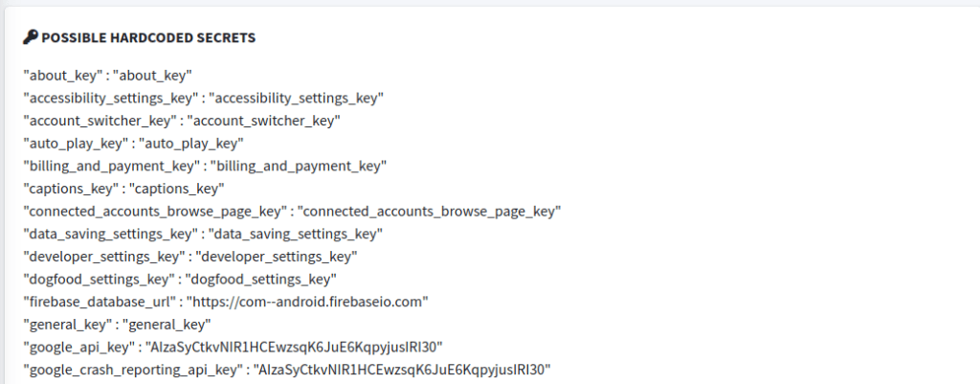The height and width of the screenshot is (384, 980).
Task: Select the auto_play_key entry
Action: pyautogui.click(x=133, y=144)
